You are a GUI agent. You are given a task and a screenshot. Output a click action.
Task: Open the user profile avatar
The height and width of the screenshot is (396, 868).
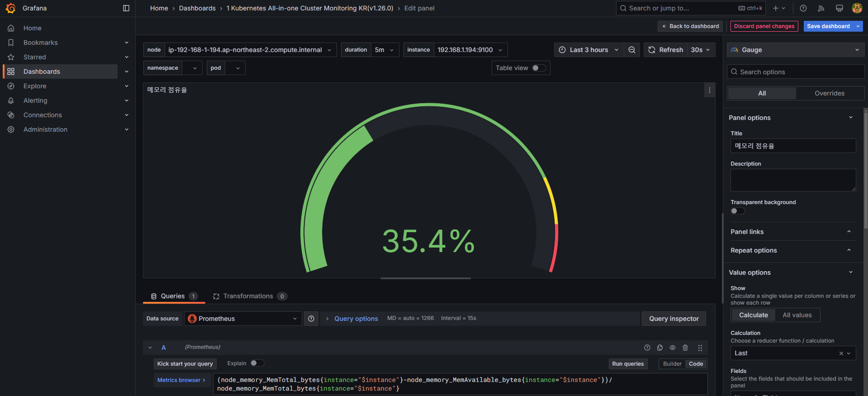[857, 8]
